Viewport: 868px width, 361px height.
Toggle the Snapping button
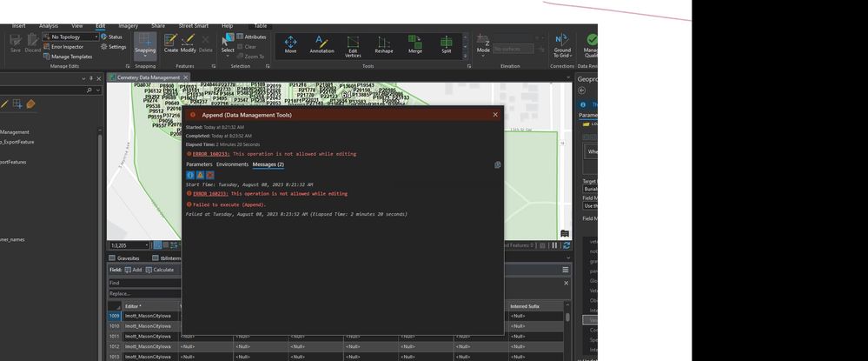pos(146,44)
